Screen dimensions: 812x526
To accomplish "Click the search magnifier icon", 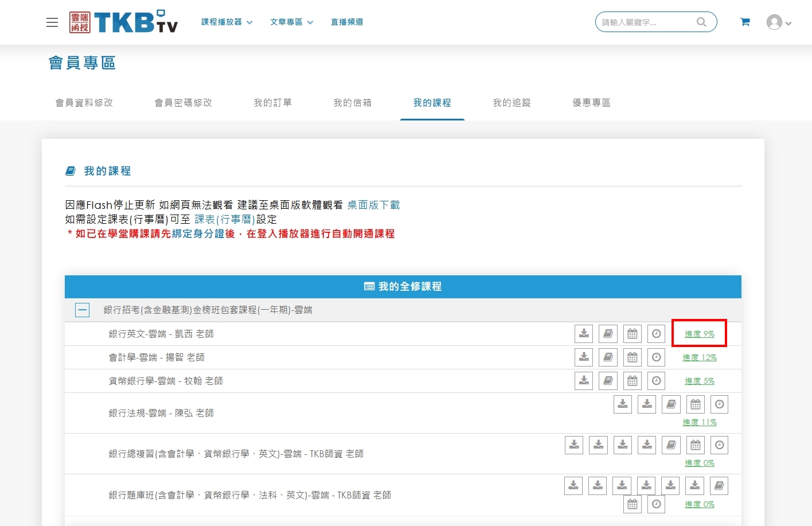I will [x=701, y=22].
